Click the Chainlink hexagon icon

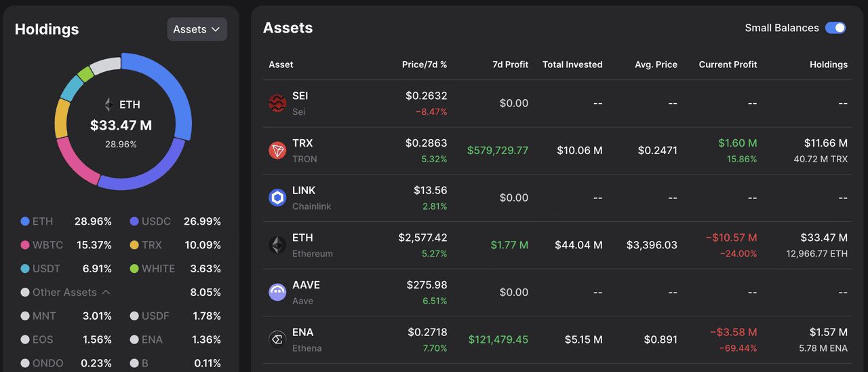click(277, 198)
